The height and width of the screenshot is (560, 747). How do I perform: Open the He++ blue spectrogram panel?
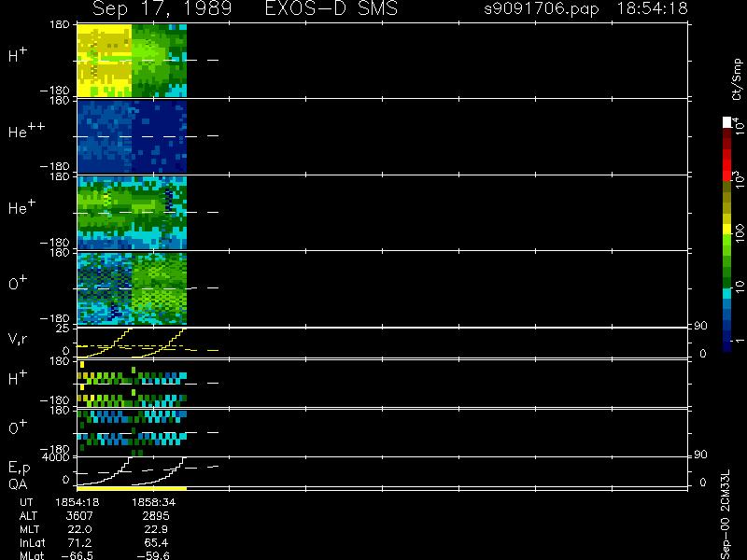(132, 135)
